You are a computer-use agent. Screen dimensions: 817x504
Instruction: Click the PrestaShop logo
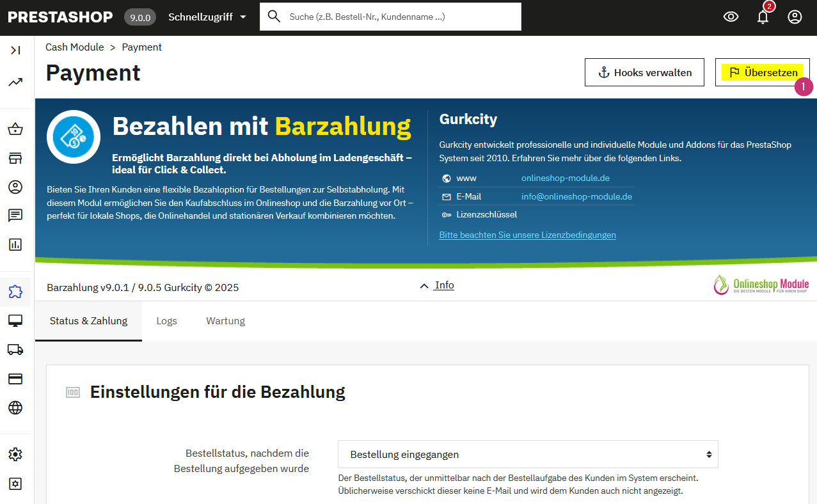(60, 17)
